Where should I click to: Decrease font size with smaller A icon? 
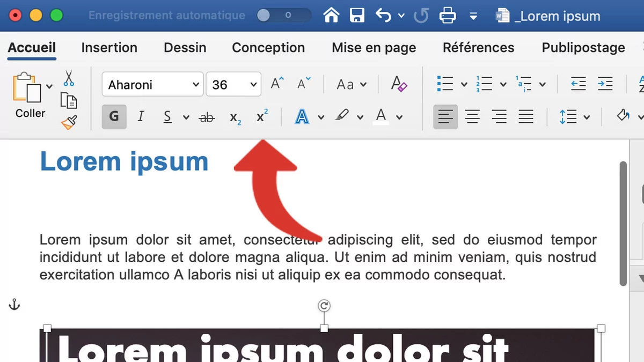[303, 84]
